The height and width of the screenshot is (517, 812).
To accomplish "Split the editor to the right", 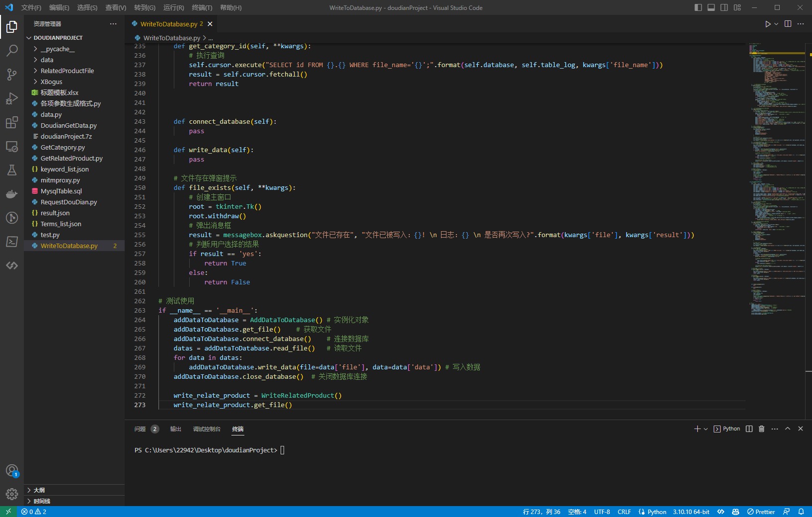I will tap(788, 24).
